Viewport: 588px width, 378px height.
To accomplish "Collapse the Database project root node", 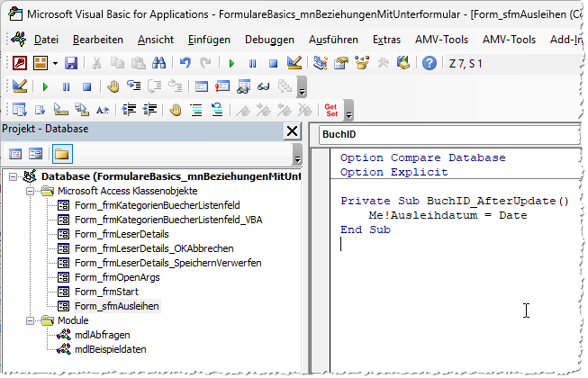I will tap(12, 176).
